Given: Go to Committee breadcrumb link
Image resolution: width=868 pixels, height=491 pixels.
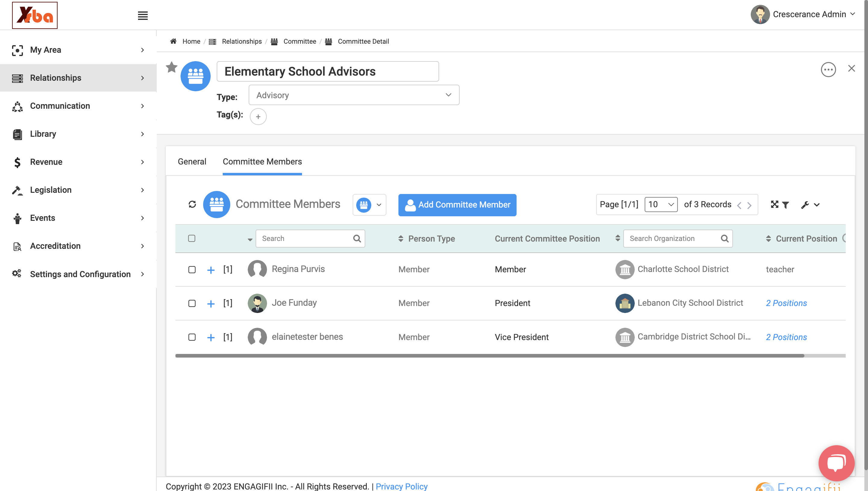Looking at the screenshot, I should (x=300, y=41).
